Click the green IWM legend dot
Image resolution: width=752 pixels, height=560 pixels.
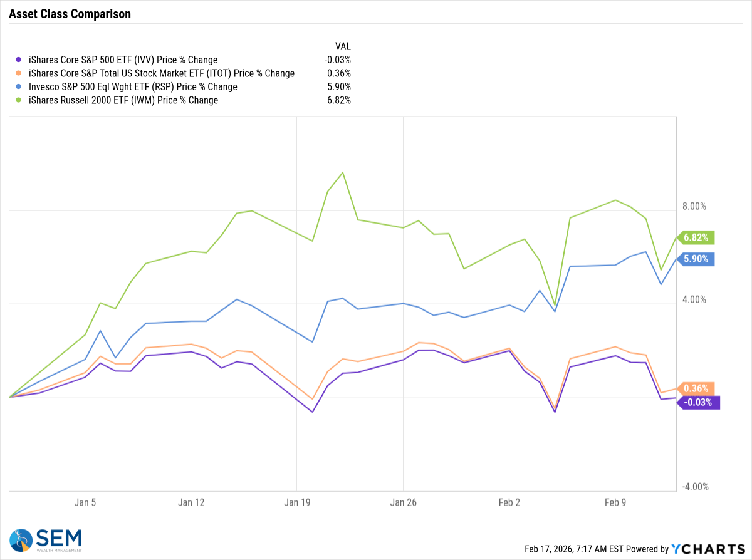[x=17, y=100]
